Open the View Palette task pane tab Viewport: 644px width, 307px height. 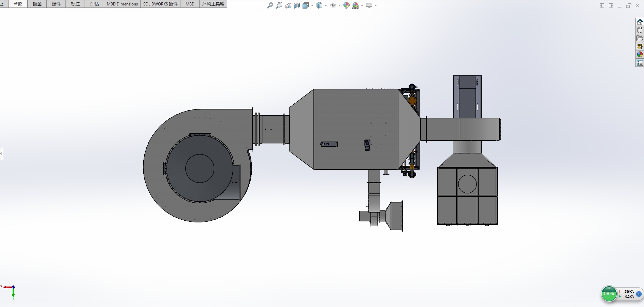640,46
